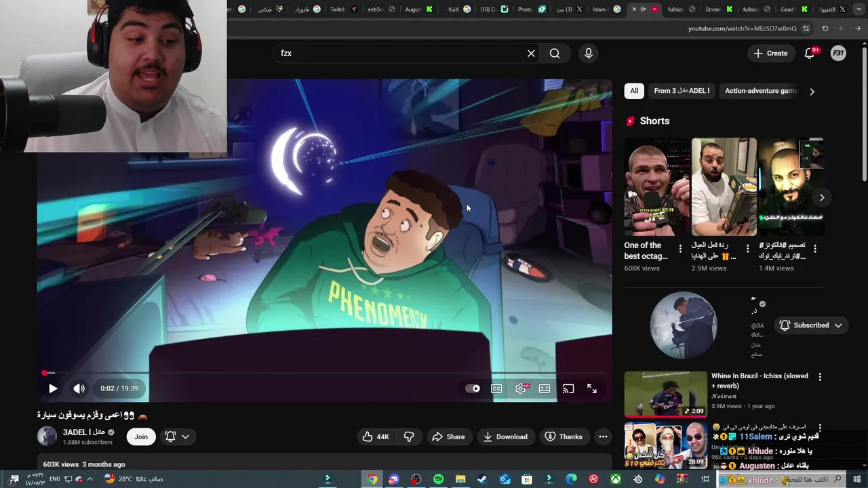Image resolution: width=868 pixels, height=488 pixels.
Task: Select the Action-adventure games chip
Action: pyautogui.click(x=761, y=91)
